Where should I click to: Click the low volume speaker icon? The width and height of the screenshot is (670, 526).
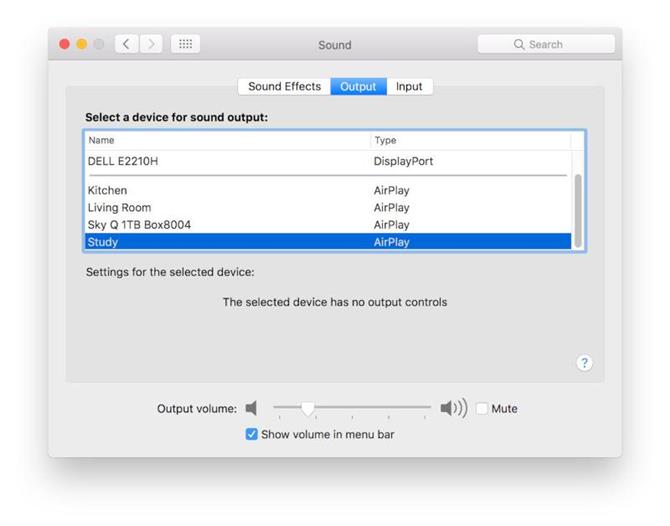tap(251, 408)
